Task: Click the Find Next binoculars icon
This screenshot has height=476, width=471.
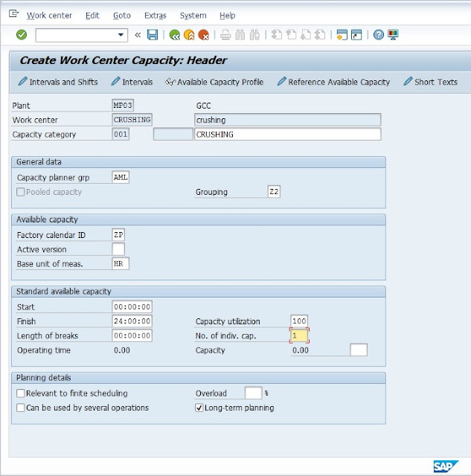Action: pos(254,35)
